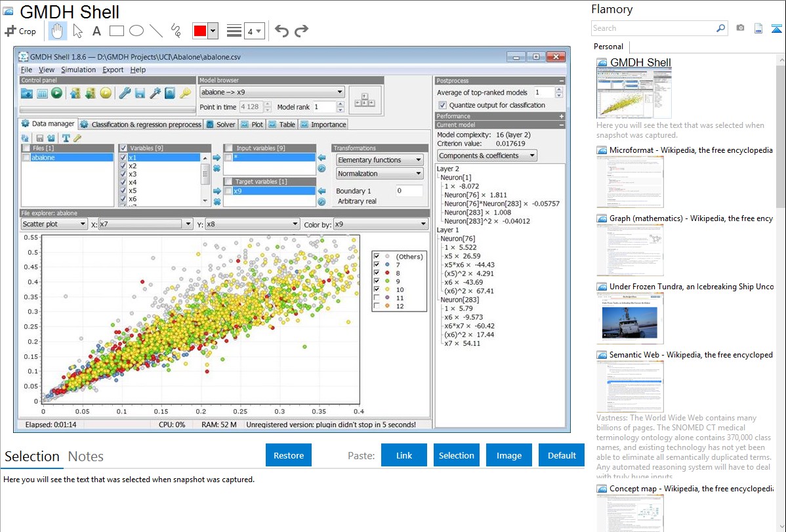This screenshot has width=786, height=532.
Task: Select the ellipse drawing tool
Action: (136, 31)
